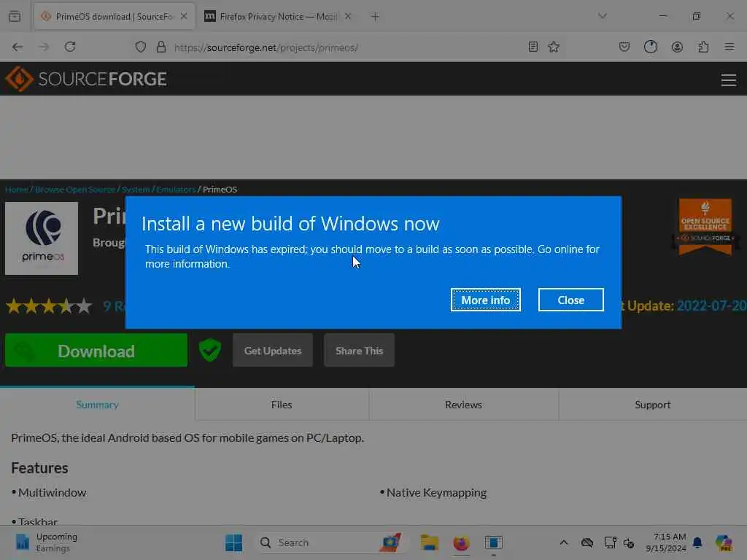The width and height of the screenshot is (747, 560).
Task: Go forward one page
Action: tap(44, 47)
